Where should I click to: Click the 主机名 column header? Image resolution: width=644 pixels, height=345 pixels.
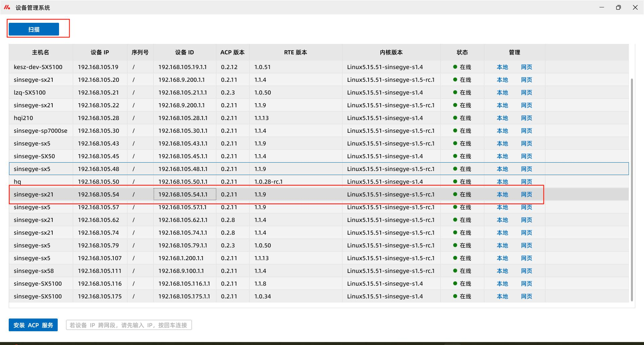[41, 52]
